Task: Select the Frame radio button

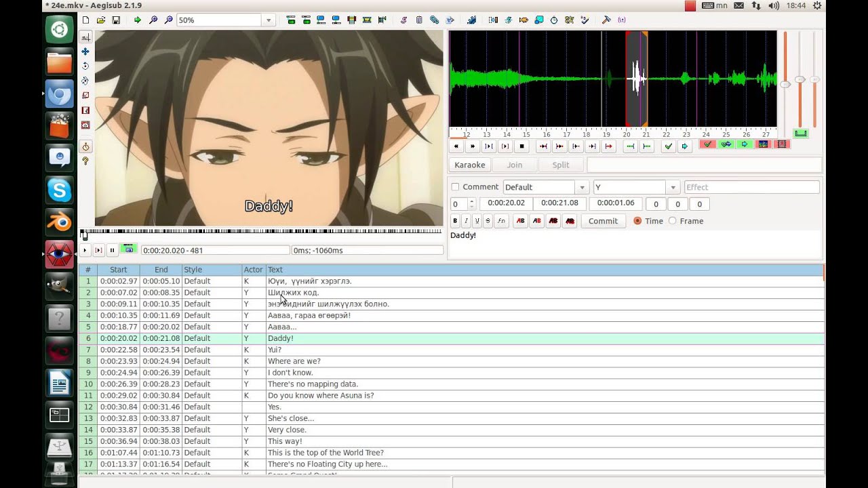Action: pyautogui.click(x=673, y=221)
